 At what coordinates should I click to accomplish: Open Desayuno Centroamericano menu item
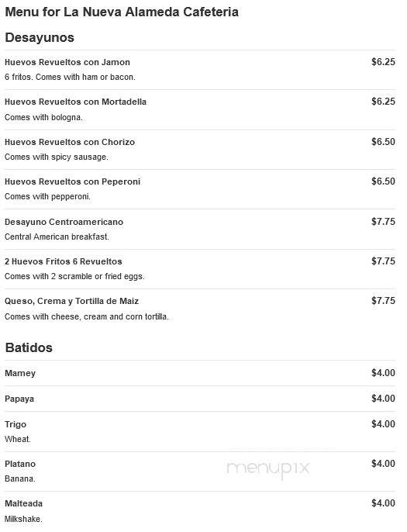64,222
